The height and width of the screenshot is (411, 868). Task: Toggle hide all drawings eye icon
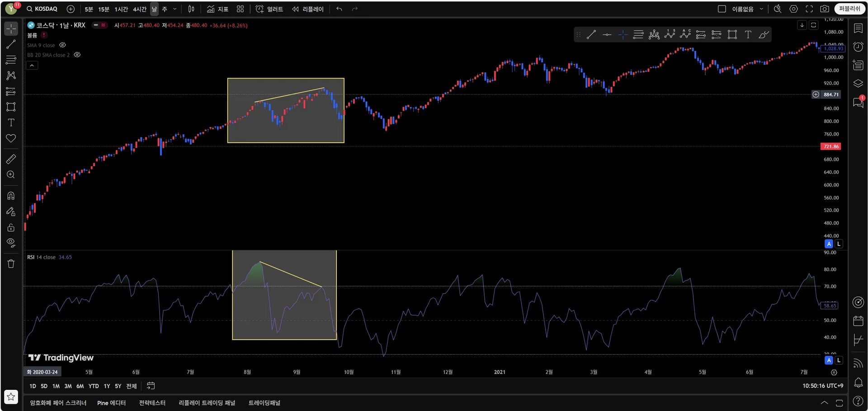[x=11, y=243]
